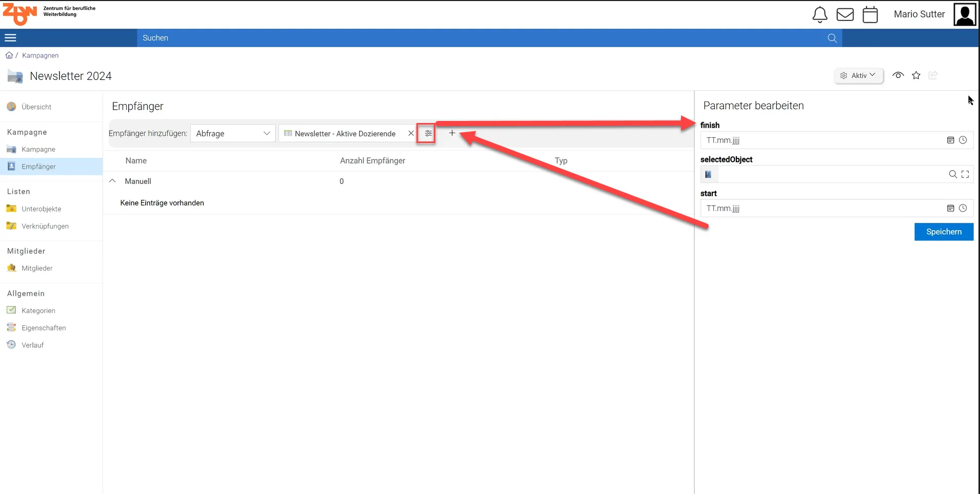Open the finish date calendar picker
The width and height of the screenshot is (980, 494).
(950, 140)
